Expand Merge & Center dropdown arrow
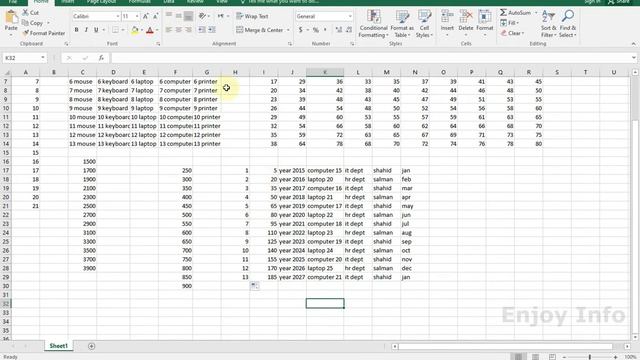The height and width of the screenshot is (360, 640). click(288, 30)
